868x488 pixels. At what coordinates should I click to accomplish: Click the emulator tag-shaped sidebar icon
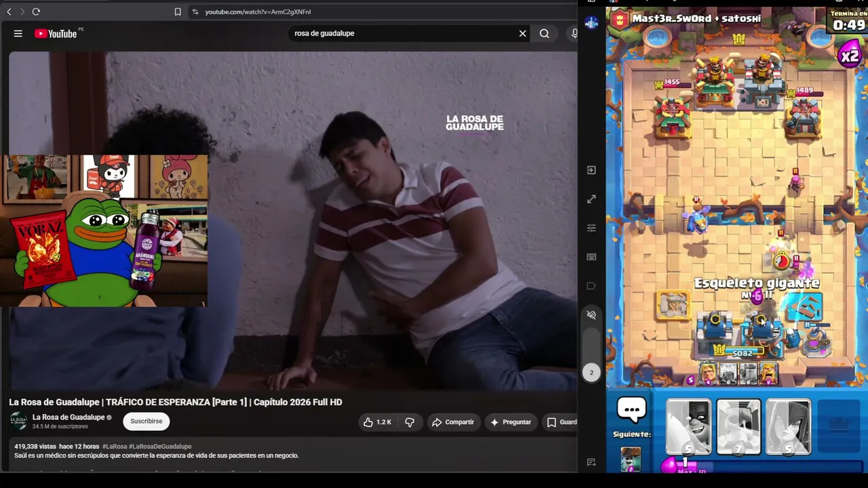coord(591,285)
